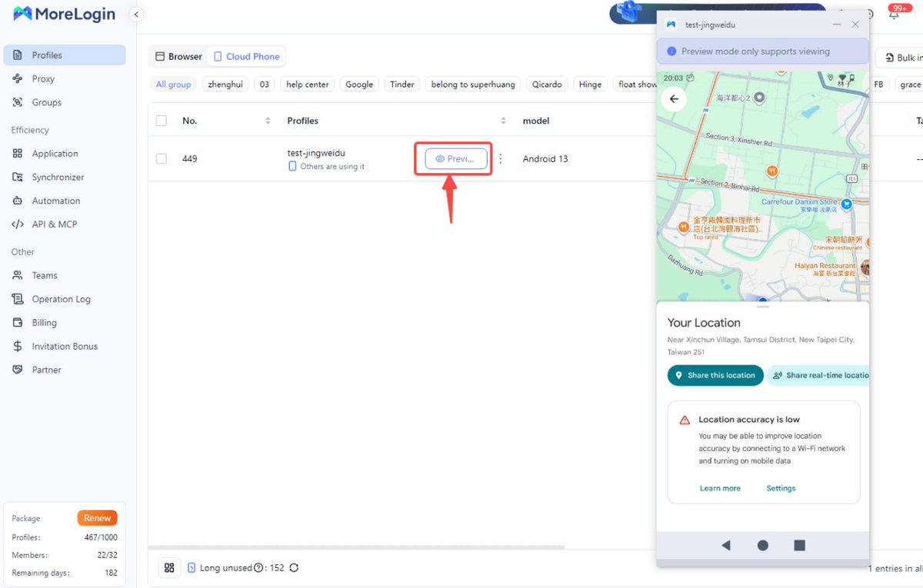
Task: Filter by the Qicardo group
Action: pos(547,85)
